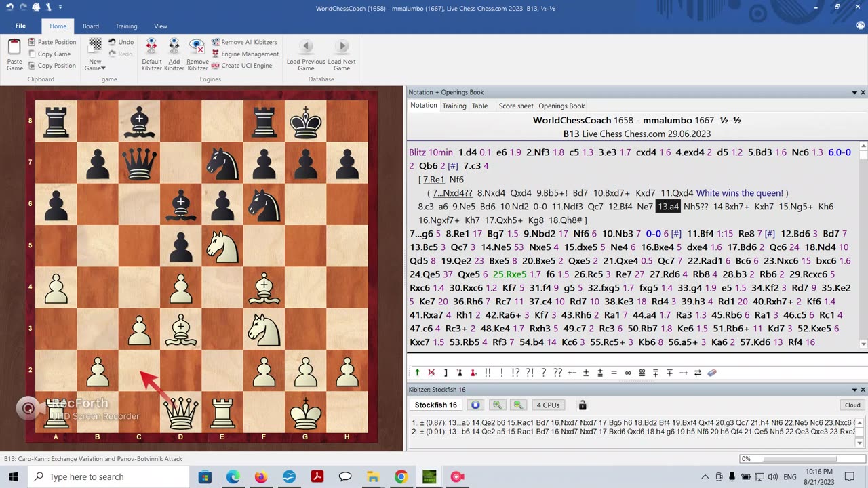Image resolution: width=868 pixels, height=488 pixels.
Task: Mark position as unclear (∞)
Action: pyautogui.click(x=628, y=372)
